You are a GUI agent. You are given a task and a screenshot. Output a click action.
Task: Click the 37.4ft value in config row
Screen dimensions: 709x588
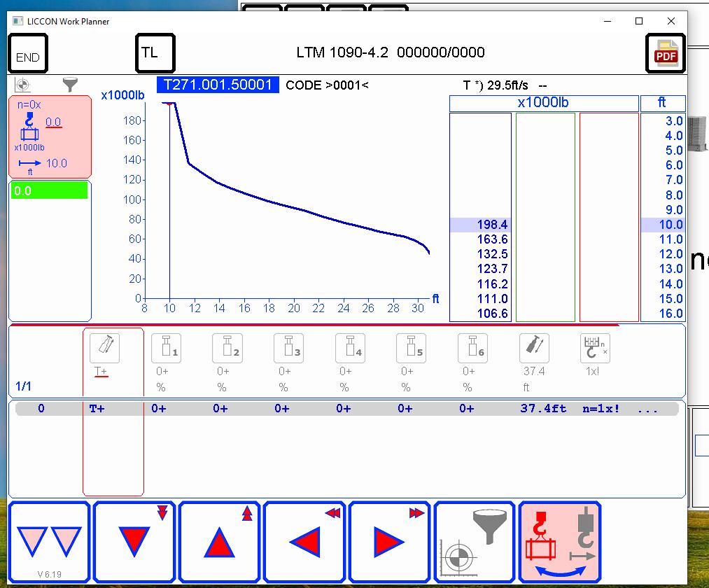tap(544, 408)
